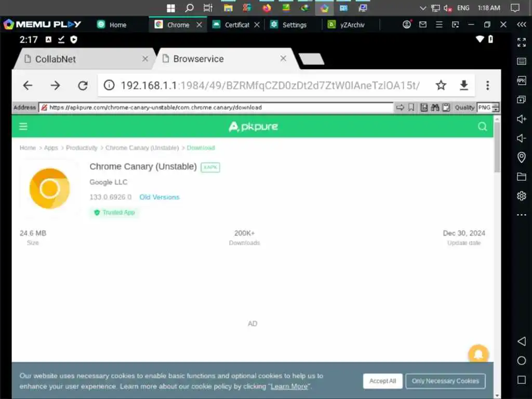Screen dimensions: 532x399
Task: Click the Browservice go arrow icon
Action: pyautogui.click(x=401, y=108)
